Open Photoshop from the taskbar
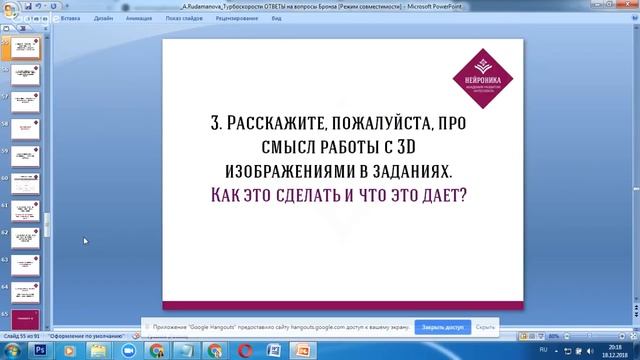This screenshot has height=360, width=640. coord(40,351)
